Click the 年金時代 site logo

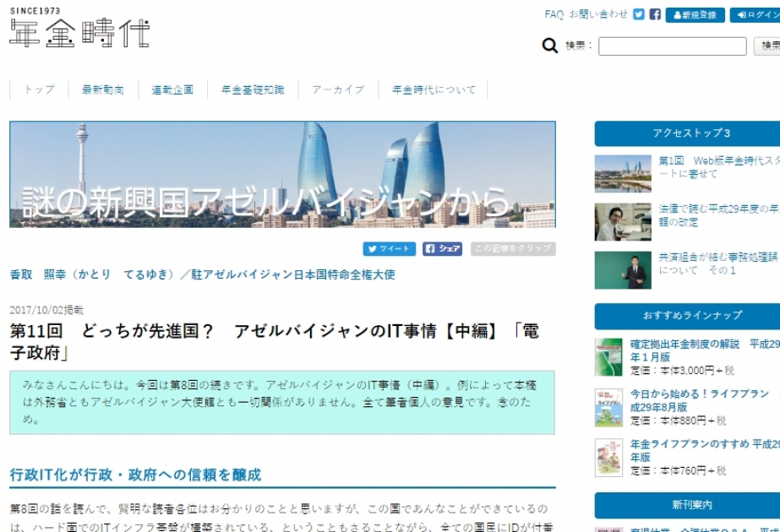coord(79,28)
